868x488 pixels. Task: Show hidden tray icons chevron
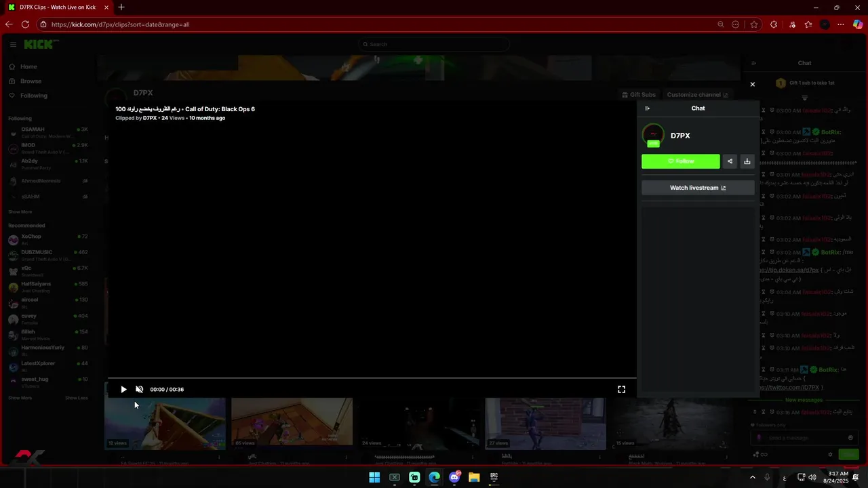(752, 477)
